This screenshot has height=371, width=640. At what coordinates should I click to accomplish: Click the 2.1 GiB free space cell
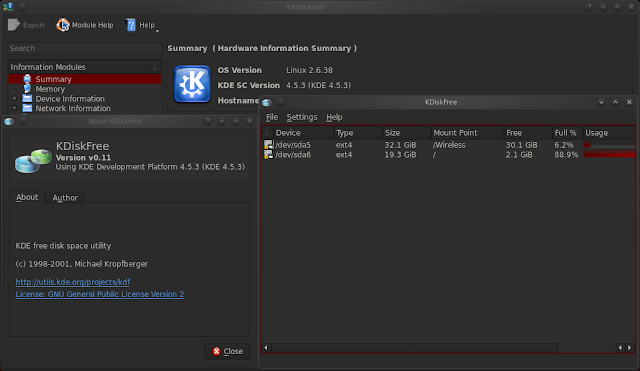pos(519,155)
